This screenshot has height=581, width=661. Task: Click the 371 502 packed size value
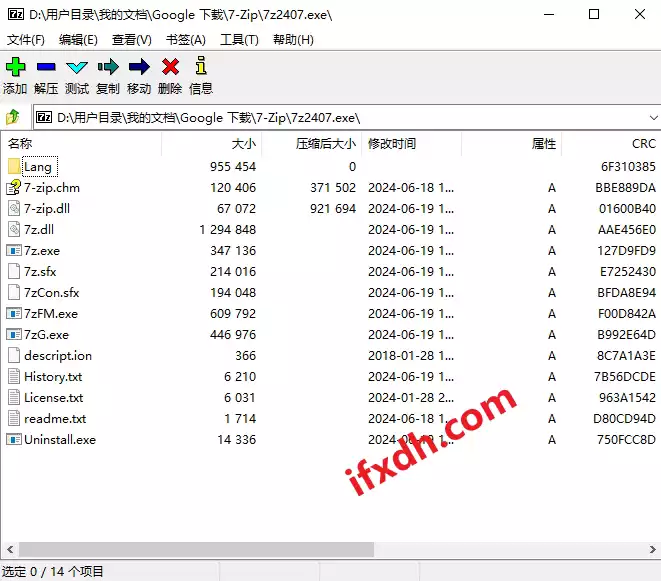[333, 188]
